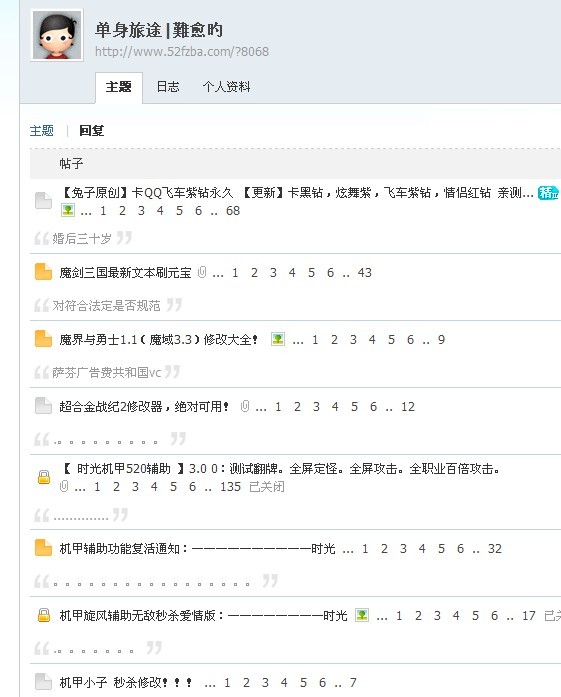This screenshot has height=697, width=561.
Task: Click image icon on 魔界与勇士 thread
Action: coord(278,339)
